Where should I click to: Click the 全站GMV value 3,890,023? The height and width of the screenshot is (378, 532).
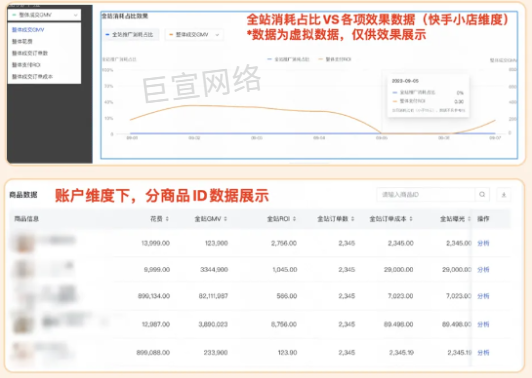pos(213,324)
